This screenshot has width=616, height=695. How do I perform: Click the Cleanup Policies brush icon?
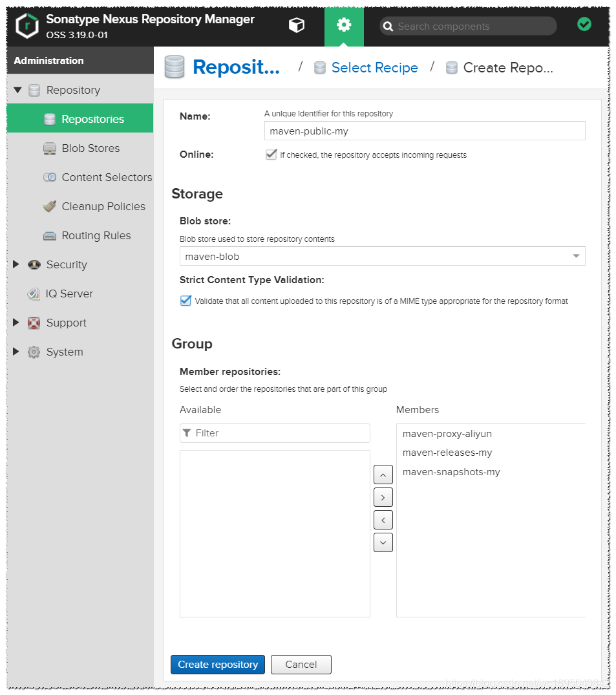click(x=50, y=206)
